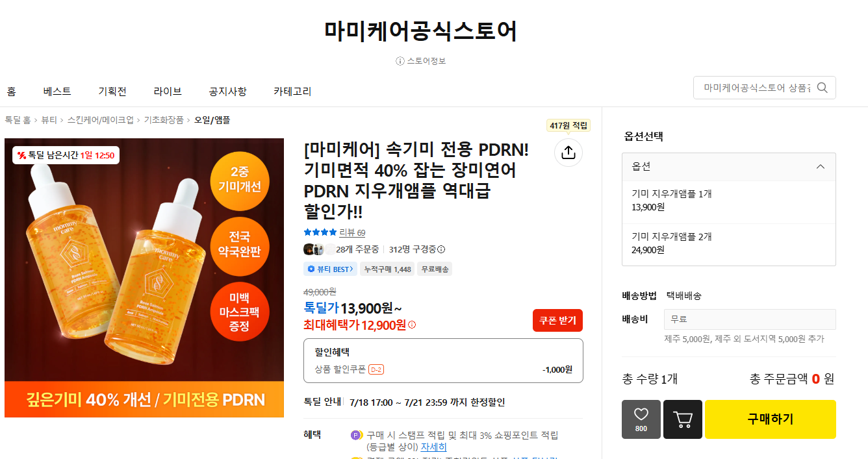Click the share icon beside product title

[568, 153]
